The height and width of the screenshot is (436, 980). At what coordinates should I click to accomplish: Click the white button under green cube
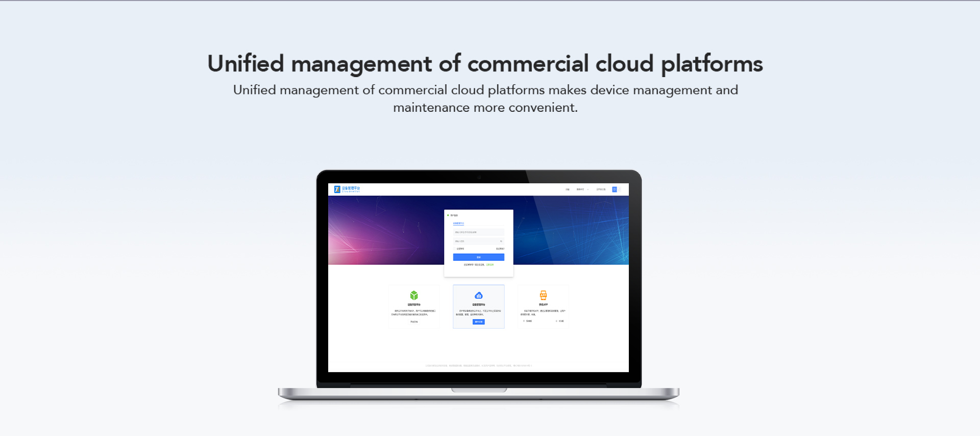tap(414, 322)
